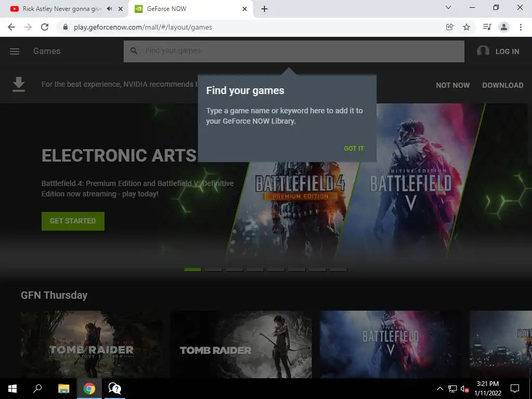Click the ELECTRONIC ARTS banner heading
The image size is (532, 399).
(119, 155)
